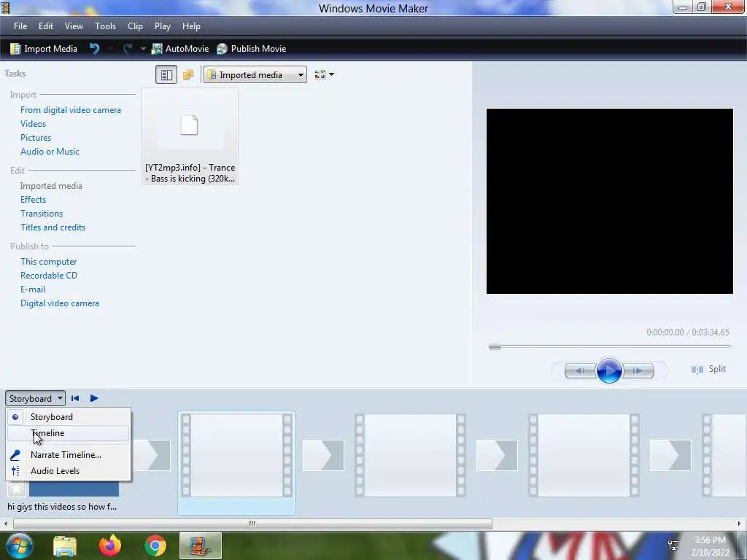Open the Play menu
The height and width of the screenshot is (560, 747).
click(163, 26)
